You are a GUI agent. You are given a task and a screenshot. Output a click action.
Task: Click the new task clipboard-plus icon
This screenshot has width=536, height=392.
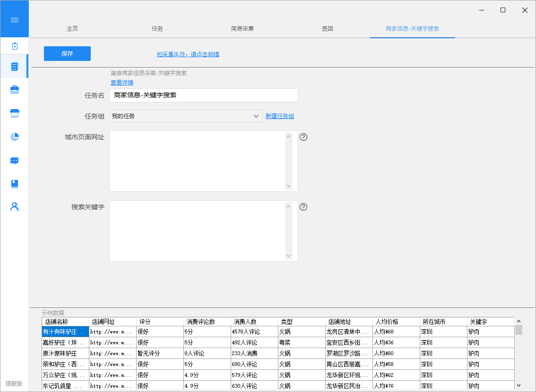(15, 46)
